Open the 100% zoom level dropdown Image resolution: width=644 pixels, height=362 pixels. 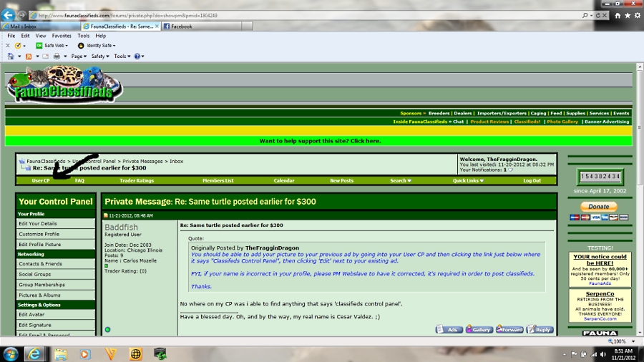click(633, 341)
